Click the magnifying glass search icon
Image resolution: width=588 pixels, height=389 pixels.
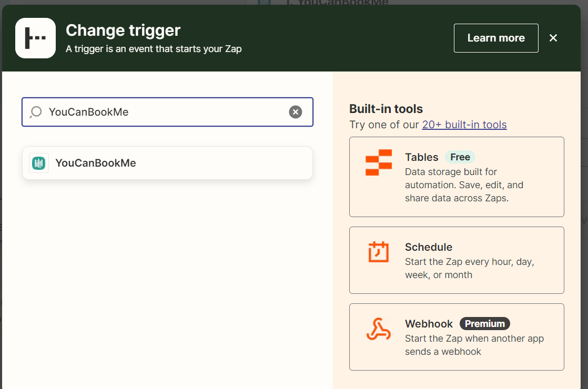pos(35,112)
